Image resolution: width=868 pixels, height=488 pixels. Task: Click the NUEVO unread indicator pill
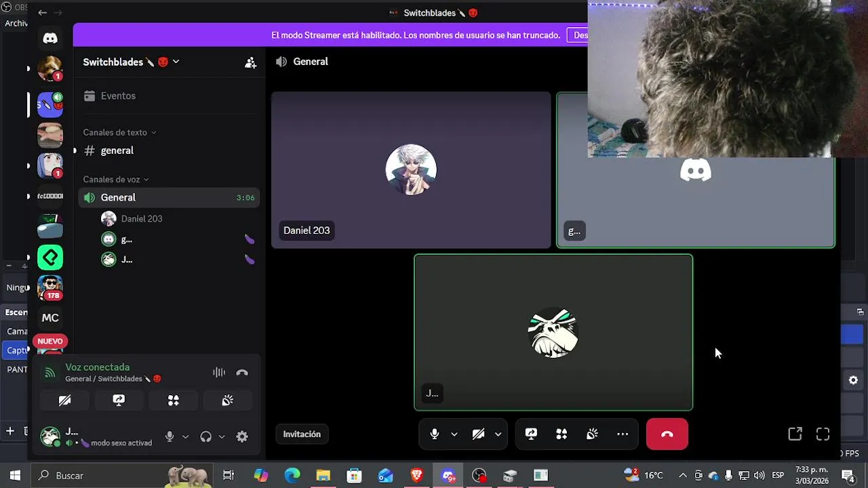pyautogui.click(x=50, y=342)
